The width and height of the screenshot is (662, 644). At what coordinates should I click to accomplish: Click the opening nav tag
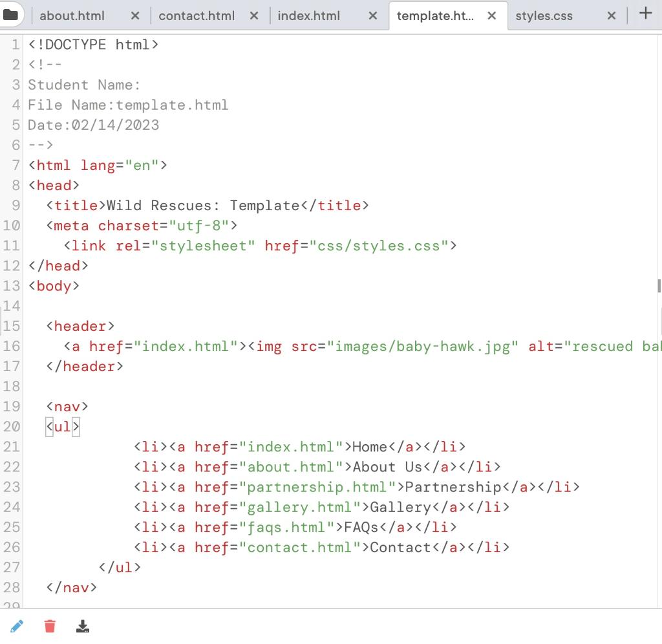[x=67, y=407]
